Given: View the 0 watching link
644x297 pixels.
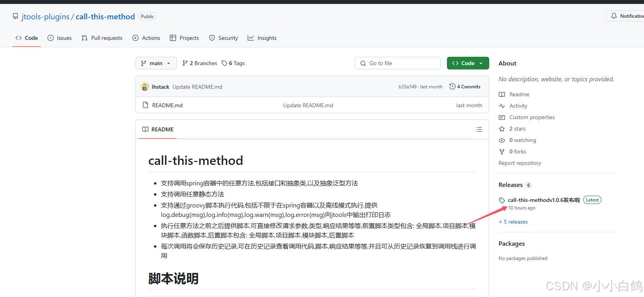Looking at the screenshot, I should click(518, 140).
